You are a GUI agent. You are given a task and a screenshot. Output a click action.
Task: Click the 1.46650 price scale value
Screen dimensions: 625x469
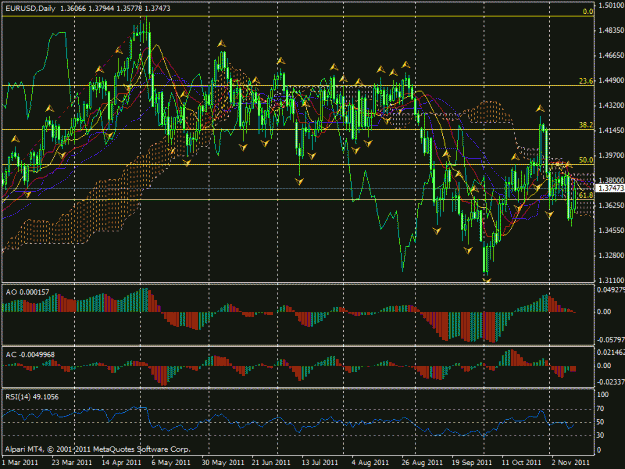point(611,55)
